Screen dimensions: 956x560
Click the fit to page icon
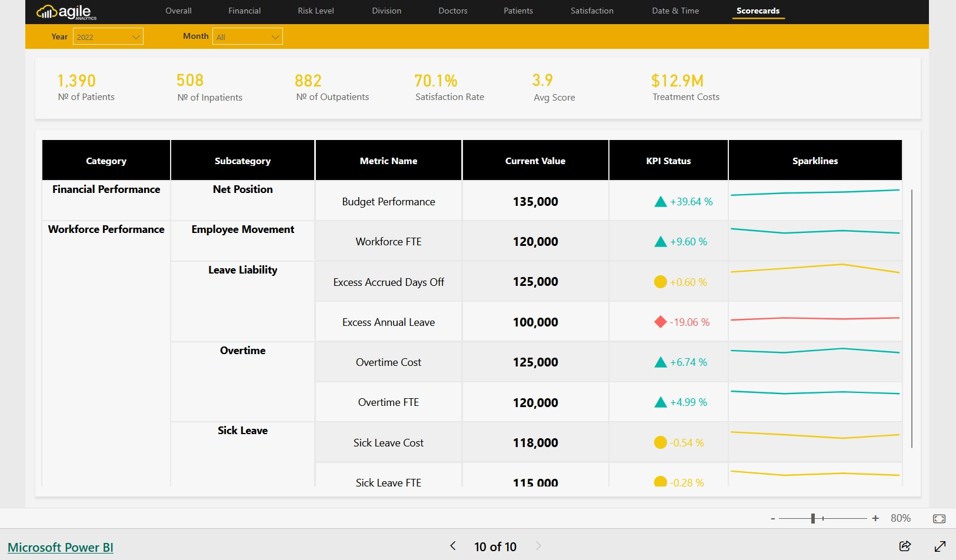(x=939, y=518)
